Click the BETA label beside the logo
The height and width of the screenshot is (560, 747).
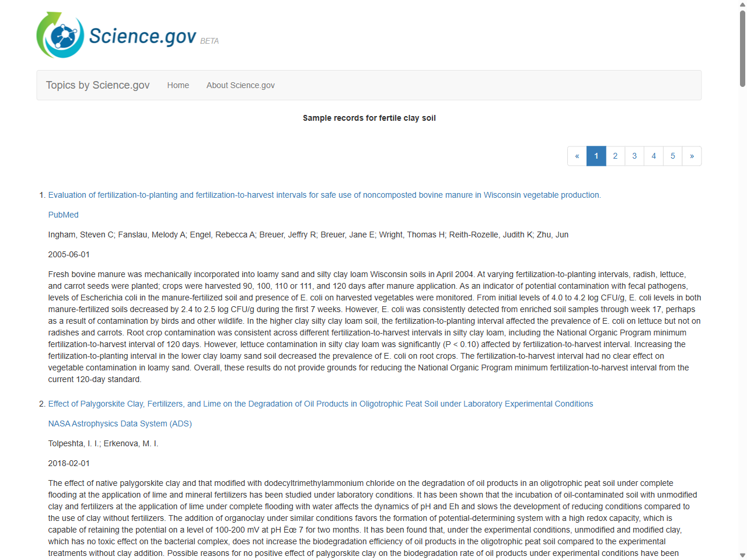click(210, 41)
